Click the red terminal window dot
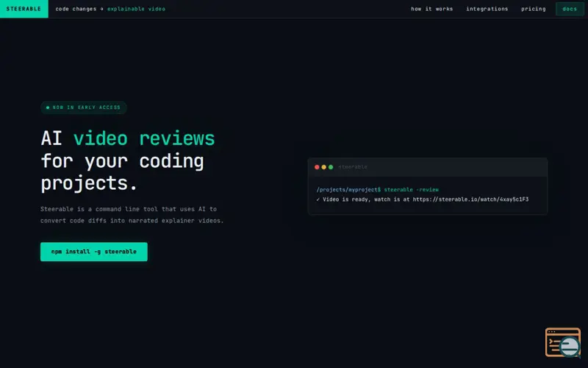588x368 pixels. 317,167
